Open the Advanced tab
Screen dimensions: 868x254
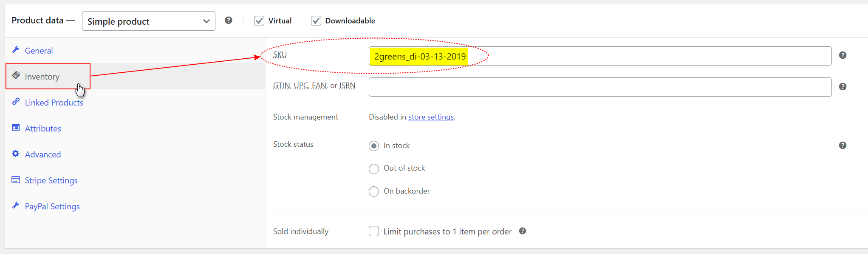43,154
